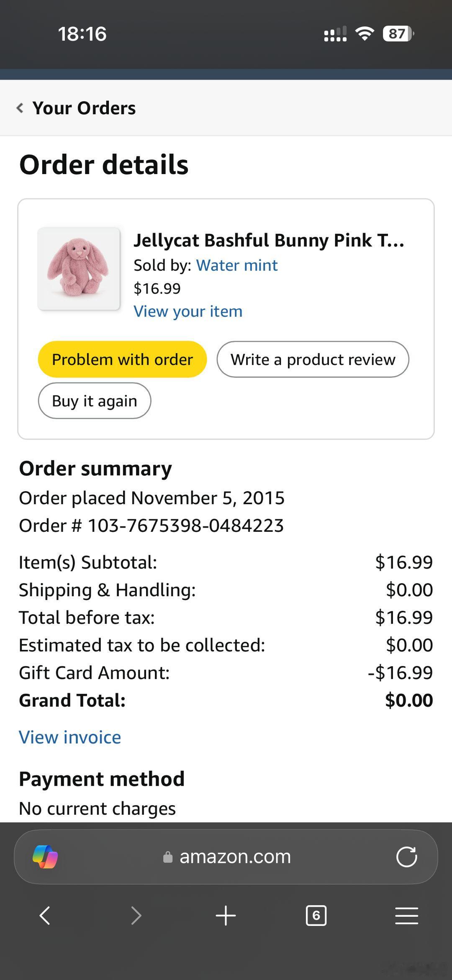Open a new tab with the plus icon

[x=226, y=916]
